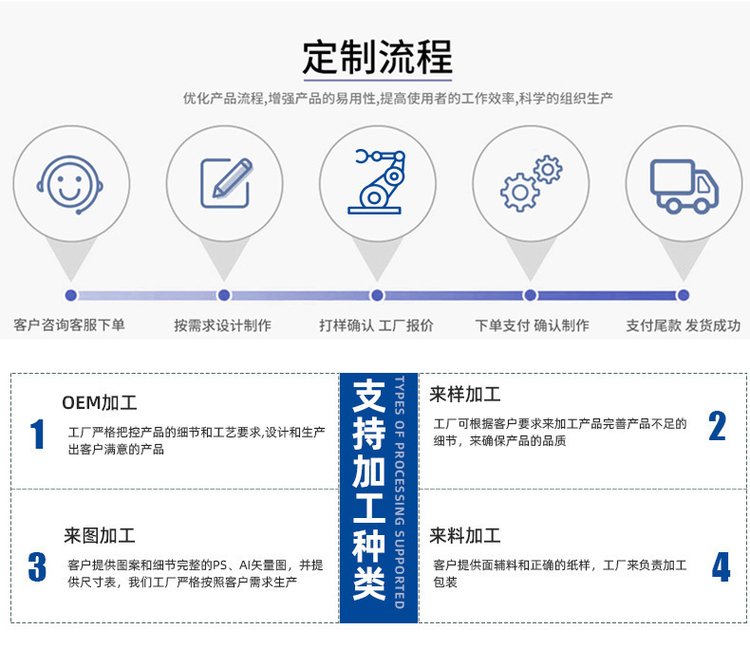
Task: Click the smiling customer service headset icon
Action: click(x=69, y=183)
